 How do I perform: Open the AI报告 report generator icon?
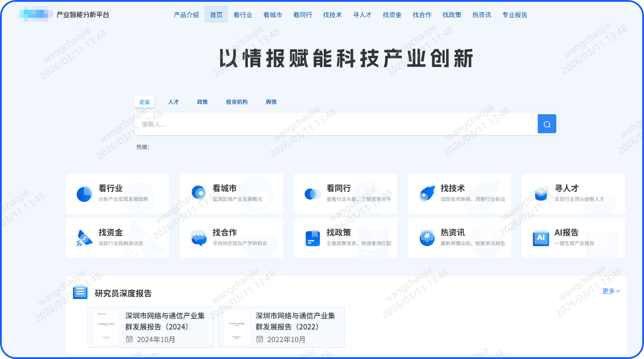point(540,238)
